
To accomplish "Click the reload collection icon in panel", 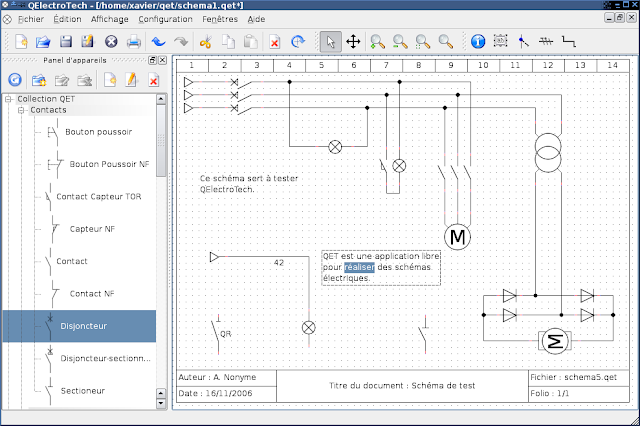I will (x=14, y=80).
